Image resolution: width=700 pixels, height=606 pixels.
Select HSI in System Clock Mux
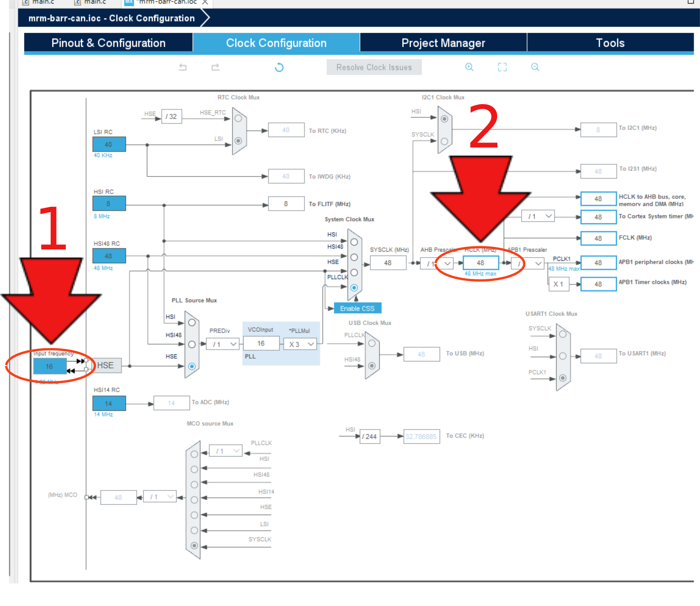354,242
